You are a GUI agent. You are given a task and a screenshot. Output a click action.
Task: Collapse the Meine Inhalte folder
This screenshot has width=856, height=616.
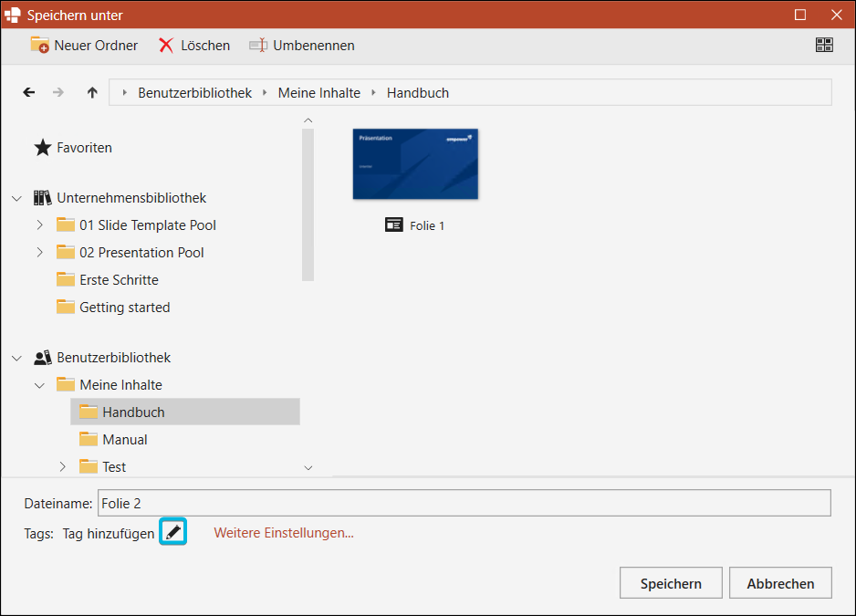click(39, 385)
